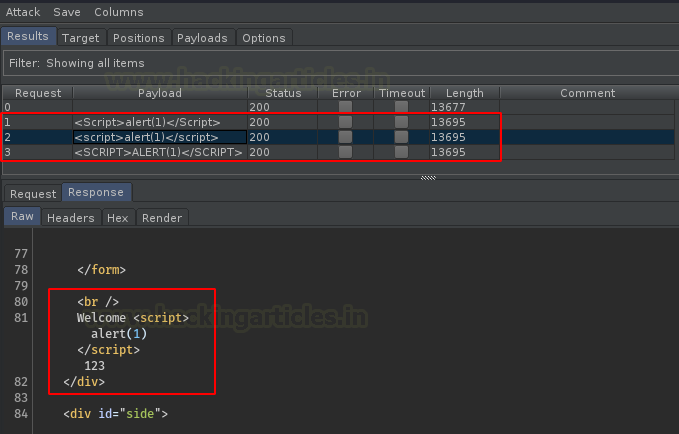Viewport: 679px width, 434px height.
Task: Open the Response message tab
Action: point(96,192)
